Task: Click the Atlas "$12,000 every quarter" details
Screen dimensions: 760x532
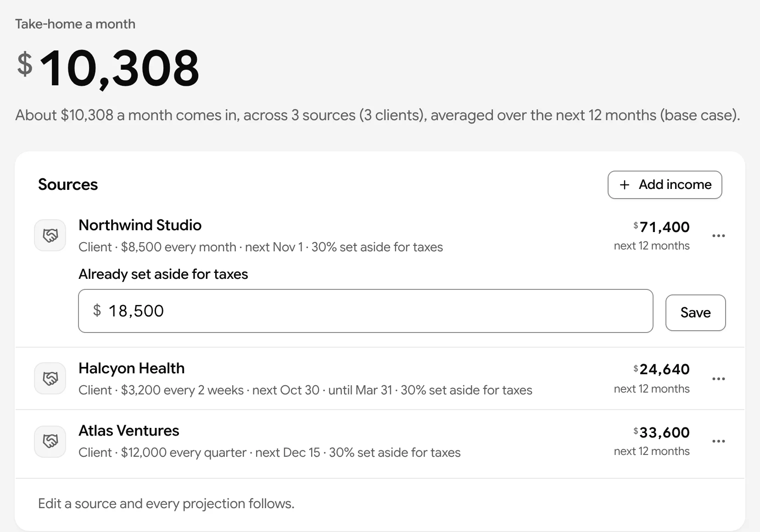Action: pyautogui.click(x=269, y=453)
